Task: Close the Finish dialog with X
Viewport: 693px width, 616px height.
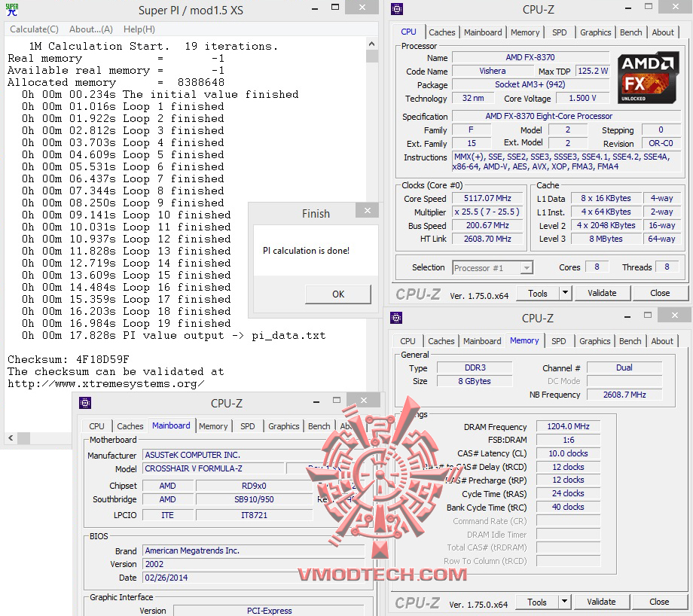Action: (368, 210)
